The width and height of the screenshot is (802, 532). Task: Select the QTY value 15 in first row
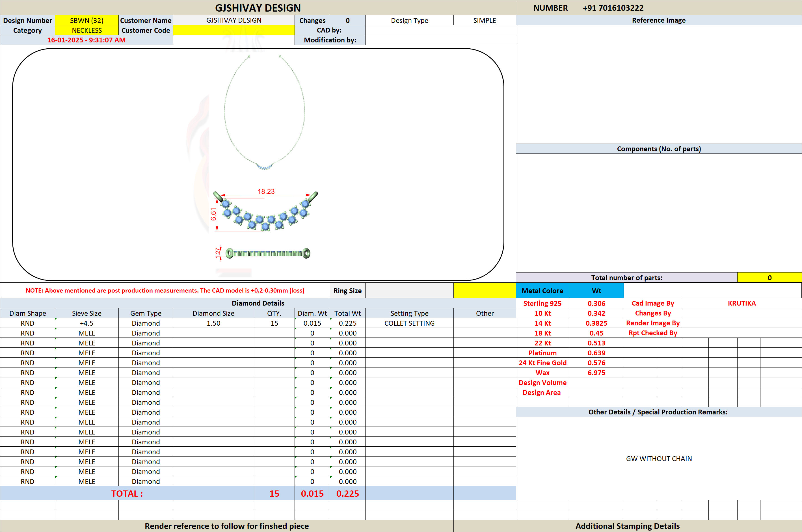[x=274, y=323]
